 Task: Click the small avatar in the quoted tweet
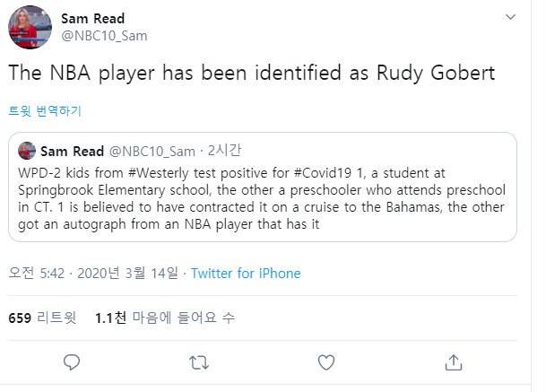pos(27,150)
